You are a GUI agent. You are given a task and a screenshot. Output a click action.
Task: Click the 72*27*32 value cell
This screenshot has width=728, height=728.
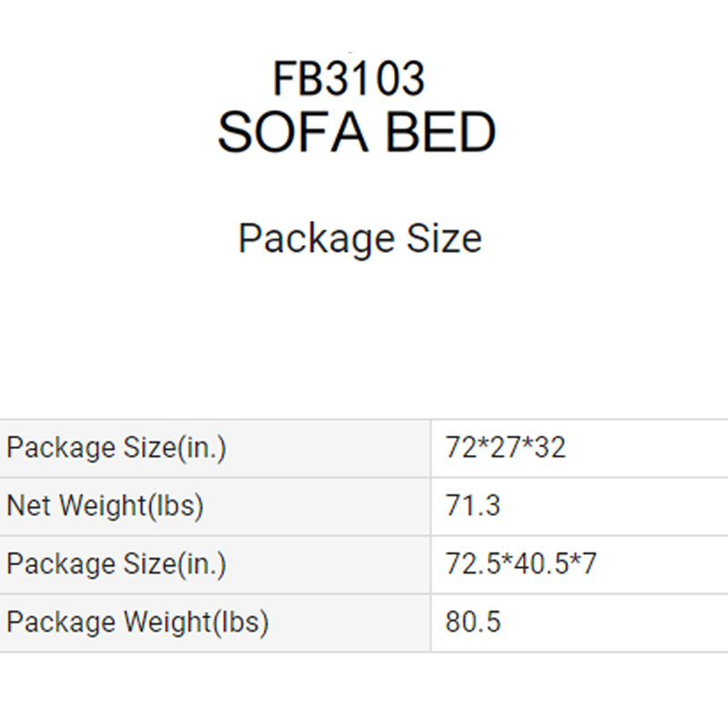point(580,448)
